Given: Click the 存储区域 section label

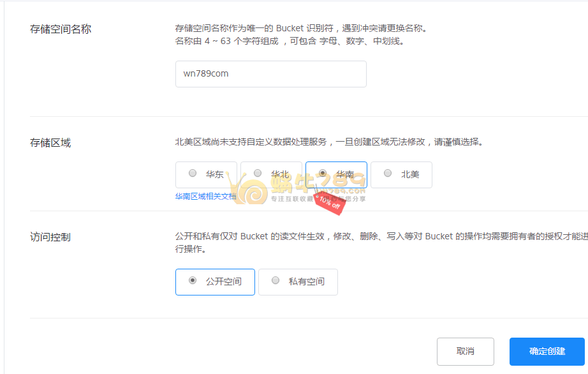Looking at the screenshot, I should [x=50, y=143].
